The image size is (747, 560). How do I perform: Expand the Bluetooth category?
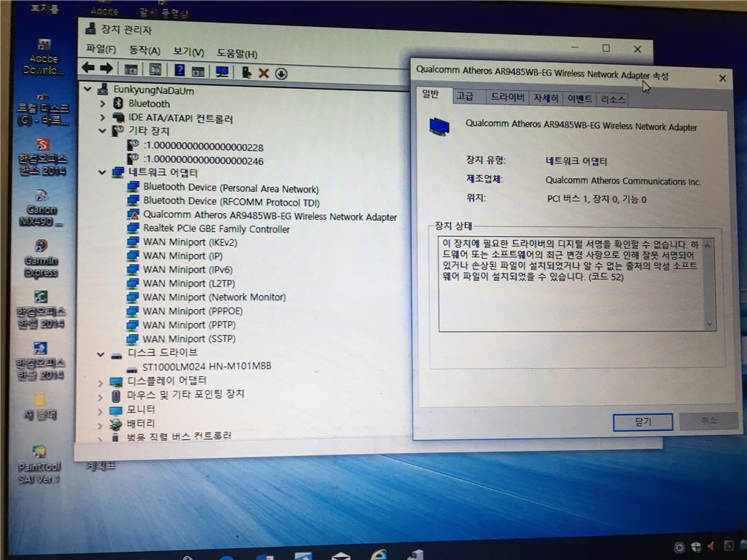102,103
